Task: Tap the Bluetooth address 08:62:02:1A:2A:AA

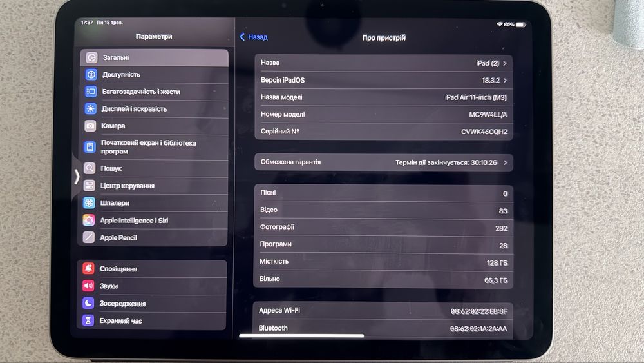Action: click(478, 329)
